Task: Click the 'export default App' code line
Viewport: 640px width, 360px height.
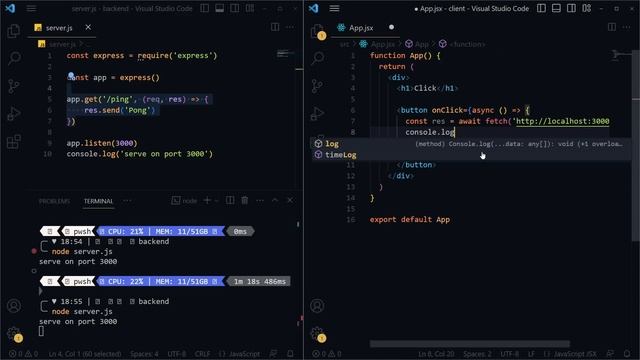Action: [x=410, y=220]
